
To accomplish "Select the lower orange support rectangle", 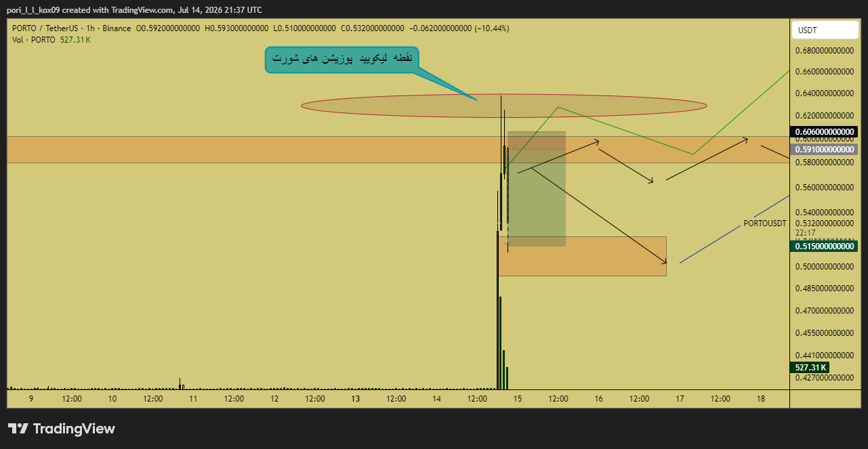I will [x=582, y=256].
